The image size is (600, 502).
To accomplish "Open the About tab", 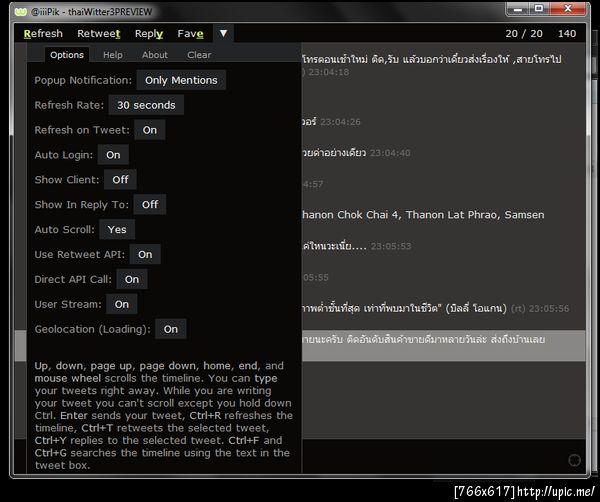I will click(155, 55).
